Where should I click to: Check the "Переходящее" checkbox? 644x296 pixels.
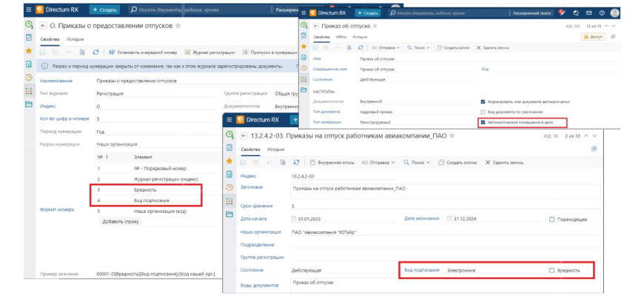coord(552,219)
